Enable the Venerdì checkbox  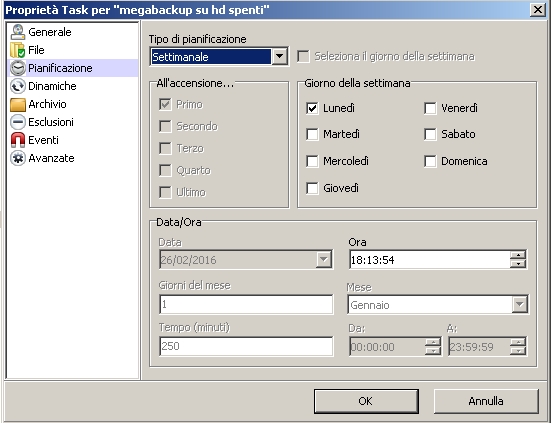[x=430, y=108]
